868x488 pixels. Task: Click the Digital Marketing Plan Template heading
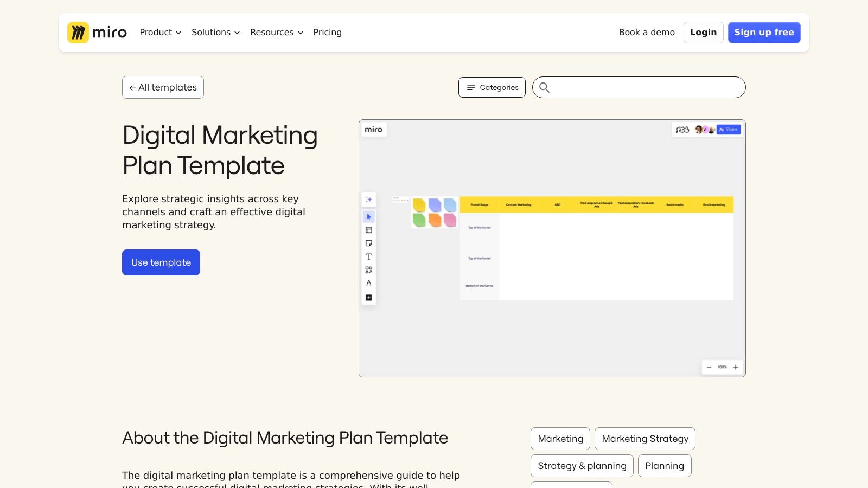pyautogui.click(x=220, y=150)
